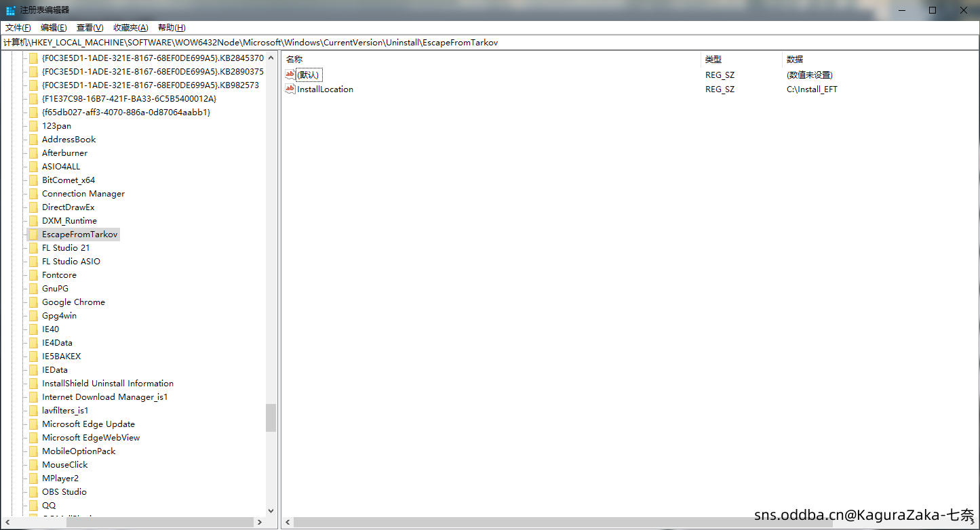Click the (默认) default value icon
The height and width of the screenshot is (530, 980).
[x=290, y=75]
